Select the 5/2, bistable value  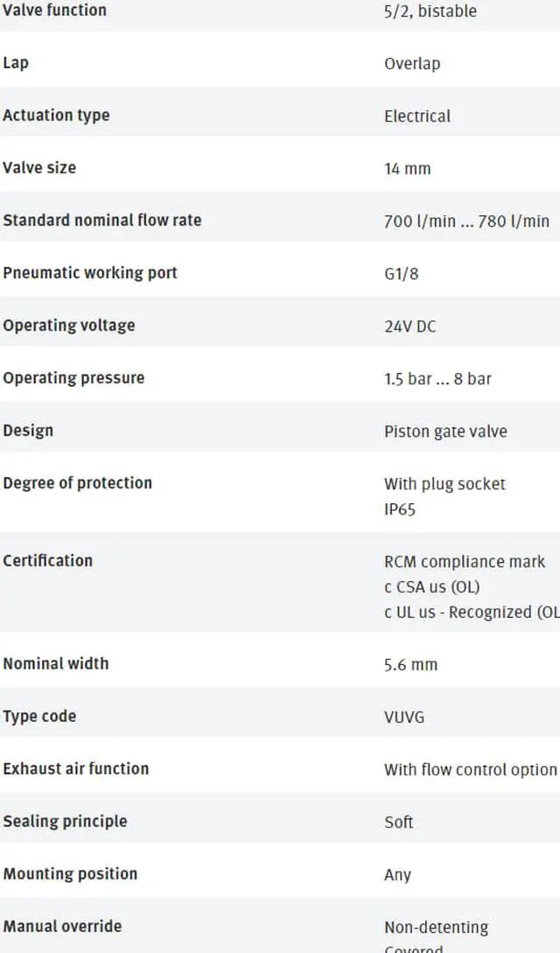point(430,11)
